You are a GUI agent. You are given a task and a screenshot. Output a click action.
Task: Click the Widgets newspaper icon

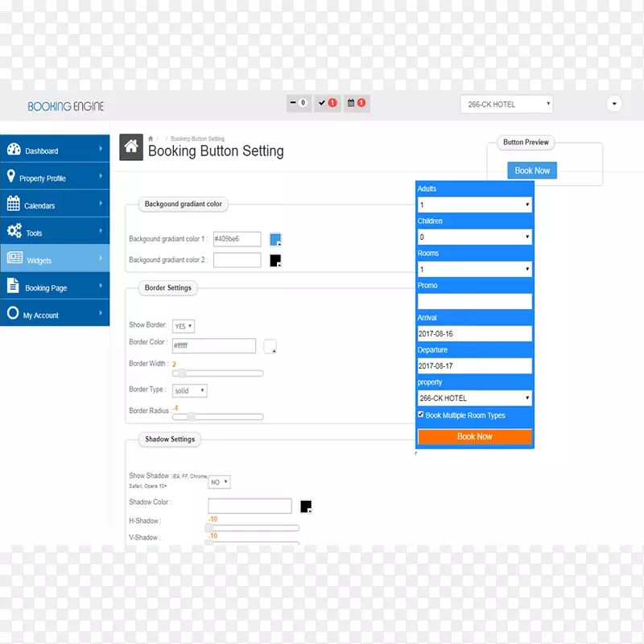click(14, 258)
